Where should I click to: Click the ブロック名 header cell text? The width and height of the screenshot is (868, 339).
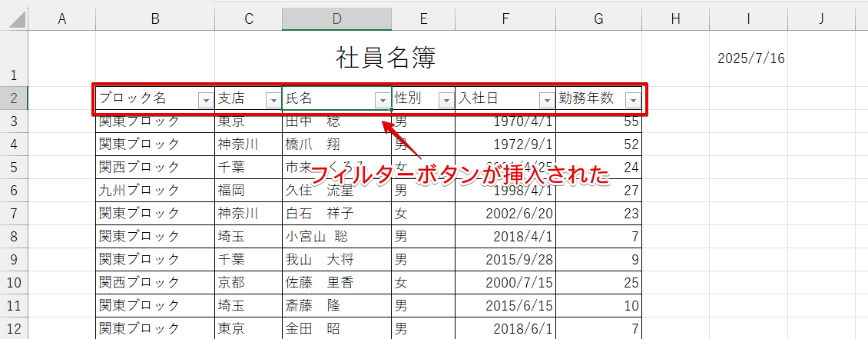[x=132, y=98]
